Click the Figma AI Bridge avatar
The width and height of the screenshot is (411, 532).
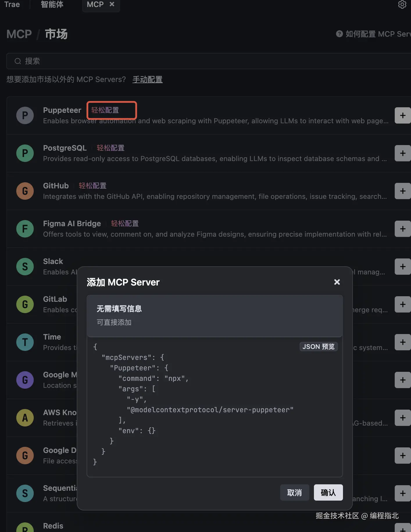coord(25,229)
